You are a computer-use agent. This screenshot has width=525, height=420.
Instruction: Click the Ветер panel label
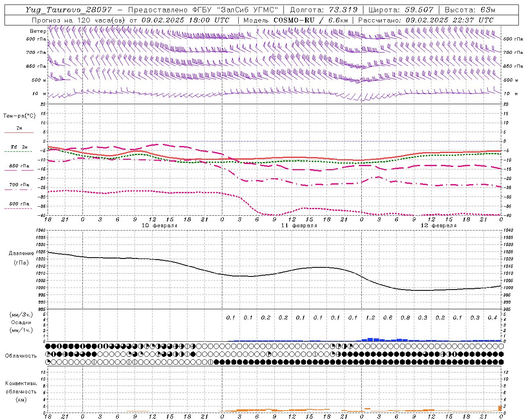pos(38,31)
